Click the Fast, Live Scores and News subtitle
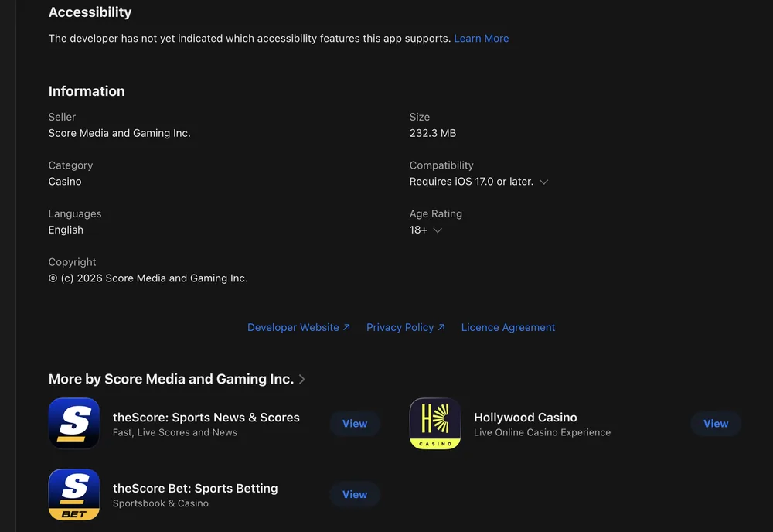The image size is (773, 532). [x=175, y=432]
